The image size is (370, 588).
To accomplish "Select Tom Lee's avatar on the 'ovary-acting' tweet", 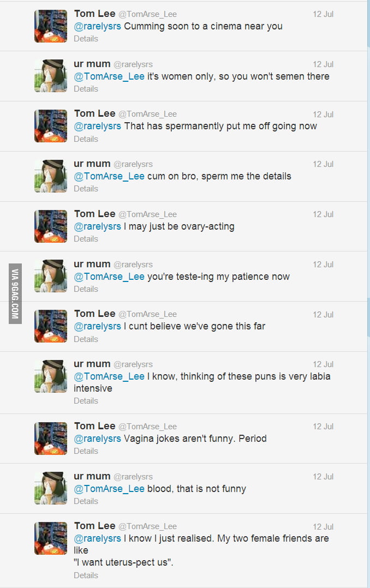I will pos(50,226).
